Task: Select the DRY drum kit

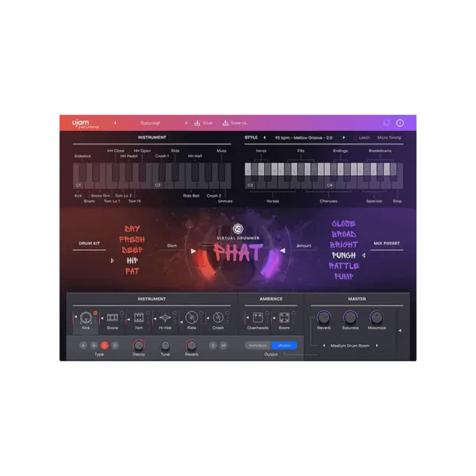Action: point(132,229)
